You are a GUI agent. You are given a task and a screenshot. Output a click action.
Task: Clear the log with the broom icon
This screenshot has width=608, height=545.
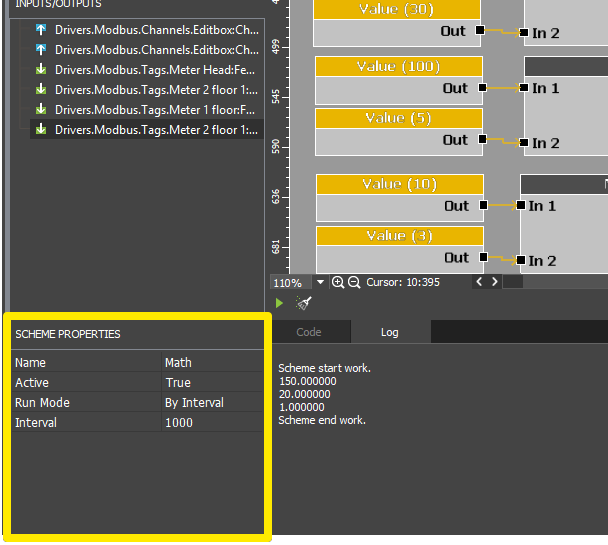(x=305, y=303)
